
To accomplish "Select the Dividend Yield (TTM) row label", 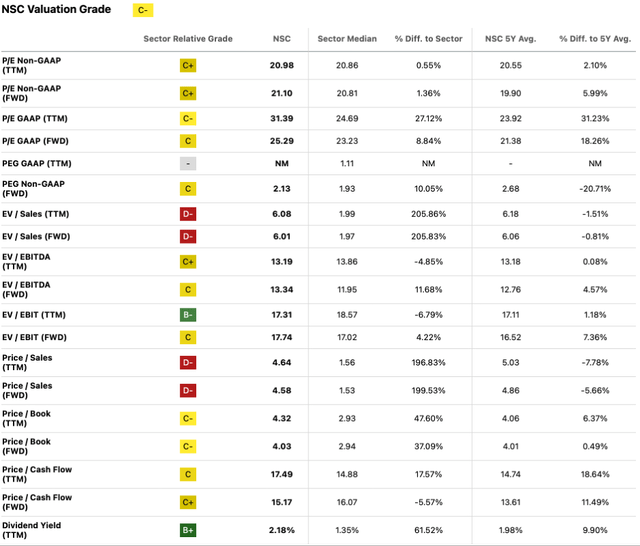I will 31,525.
